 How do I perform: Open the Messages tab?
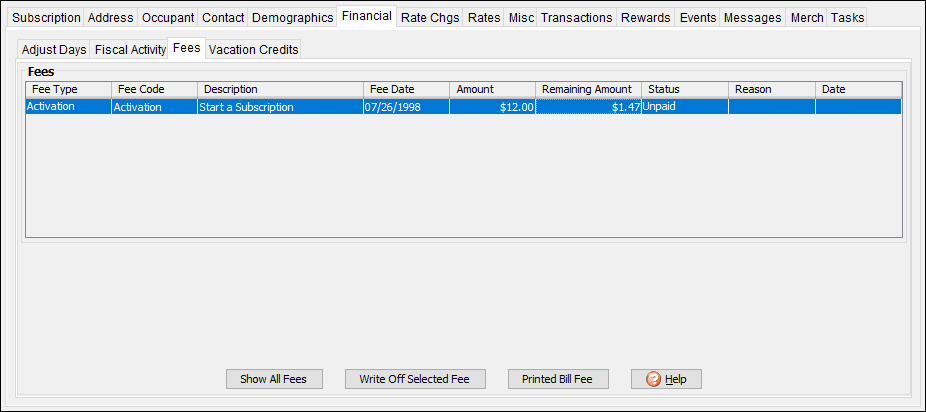tap(752, 18)
